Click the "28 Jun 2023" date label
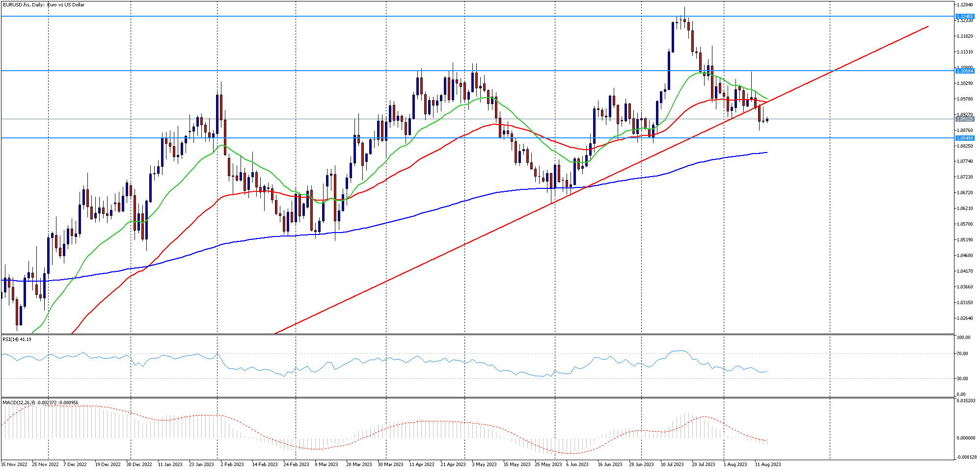This screenshot has width=980, height=470. 642,465
